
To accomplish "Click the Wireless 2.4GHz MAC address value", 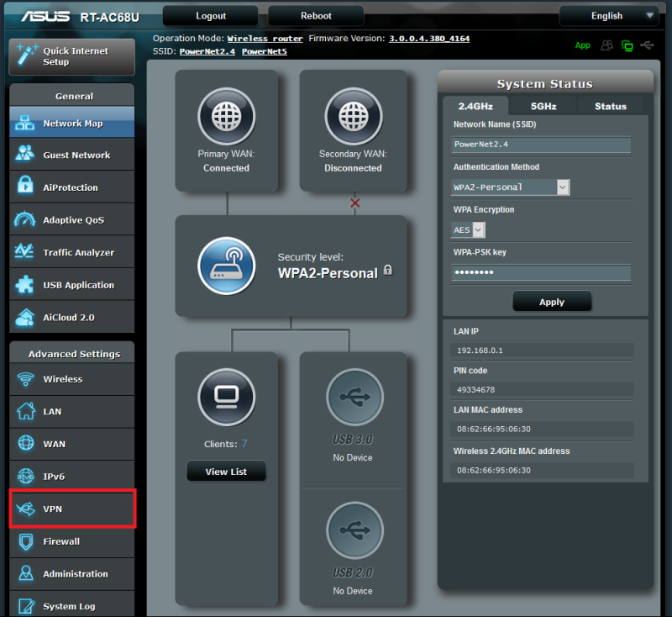I will (x=494, y=470).
